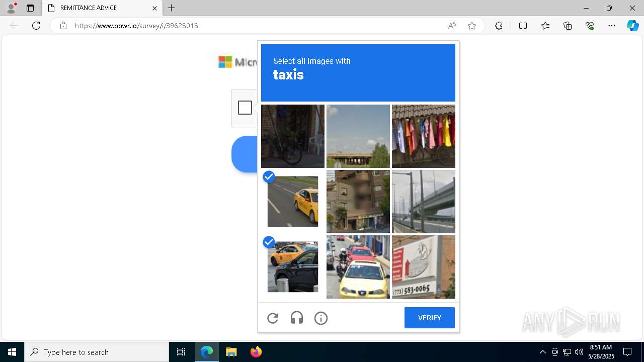View site information lock icon
Image resolution: width=644 pixels, height=362 pixels.
click(63, 26)
